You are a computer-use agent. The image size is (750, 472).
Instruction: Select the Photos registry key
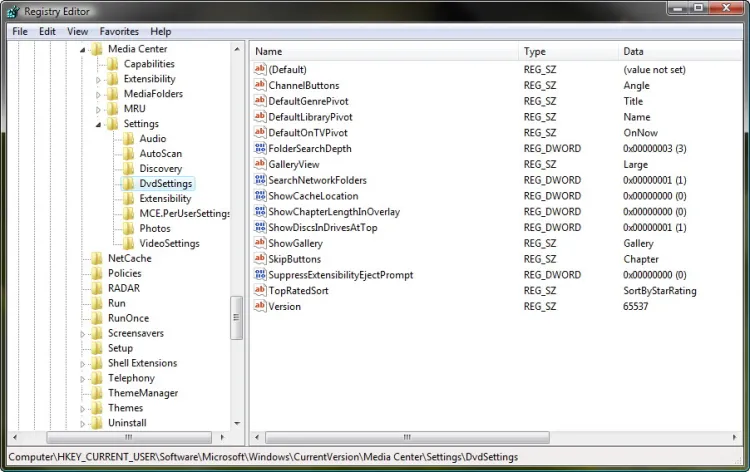(154, 229)
